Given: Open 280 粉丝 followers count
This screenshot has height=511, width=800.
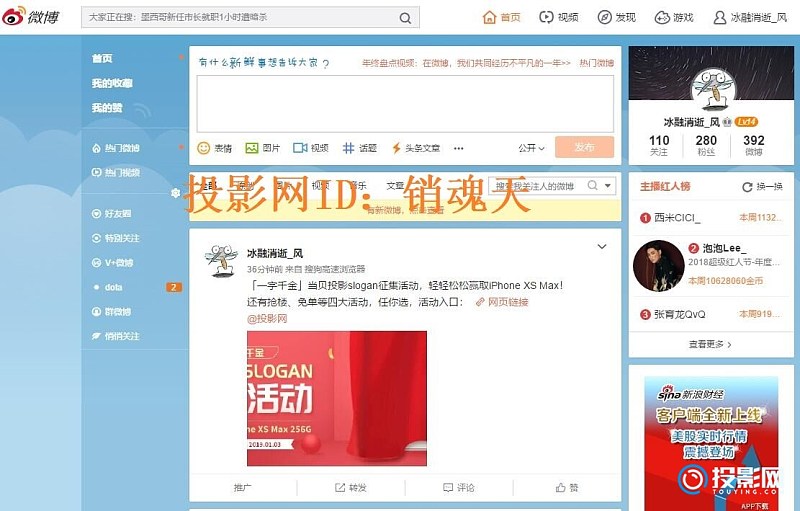Looking at the screenshot, I should 706,145.
